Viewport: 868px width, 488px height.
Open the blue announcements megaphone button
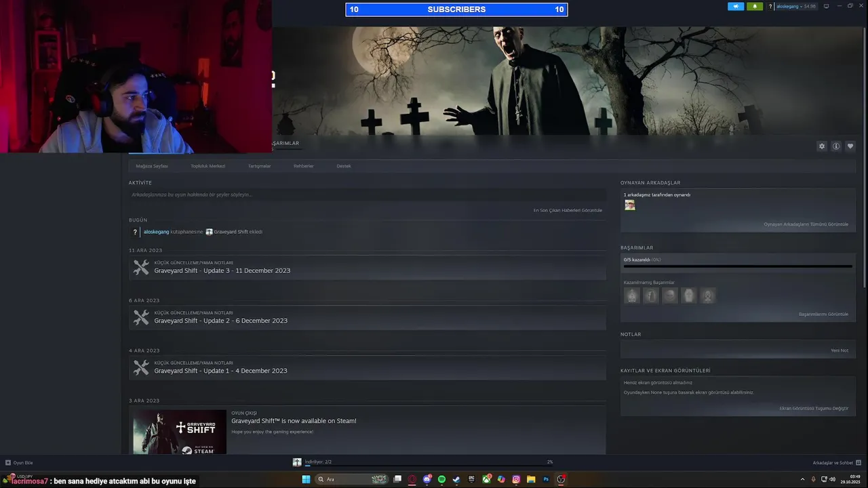(736, 6)
